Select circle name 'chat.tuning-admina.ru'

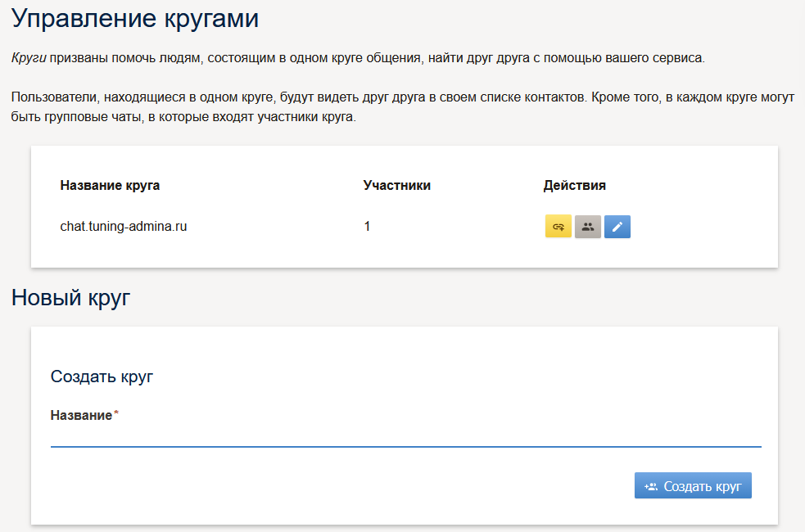click(123, 226)
